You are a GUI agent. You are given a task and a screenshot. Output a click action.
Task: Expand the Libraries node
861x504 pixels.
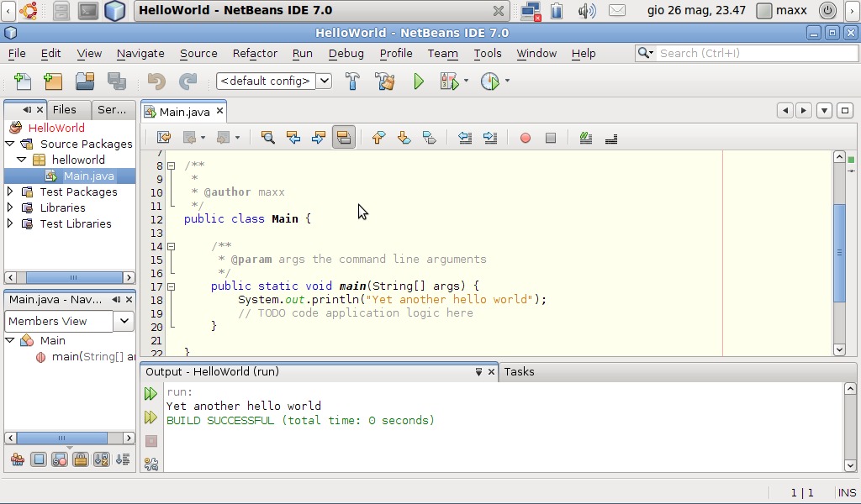[10, 207]
